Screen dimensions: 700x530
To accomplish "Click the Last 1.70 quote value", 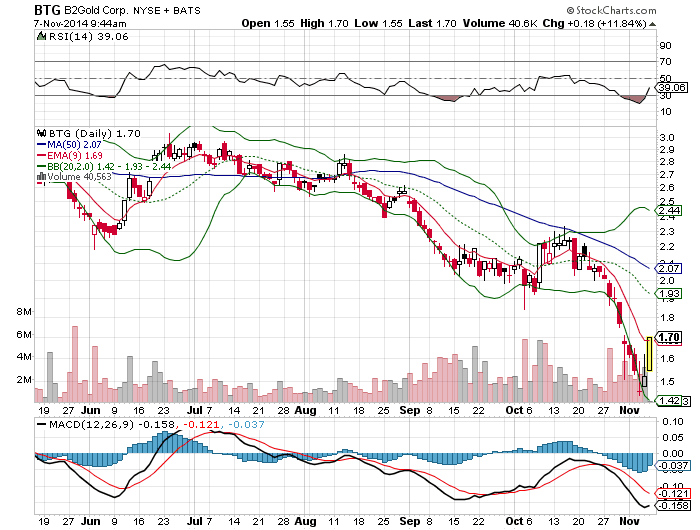I will 432,23.
